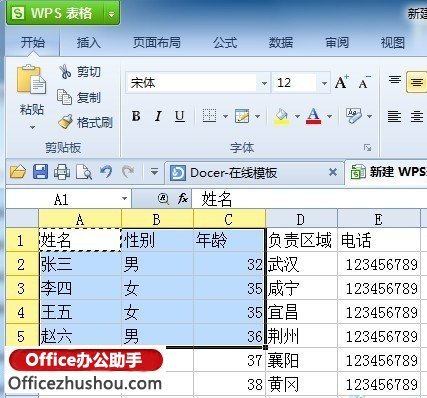This screenshot has height=398, width=427.
Task: Click cell containing 李四
Action: point(80,288)
